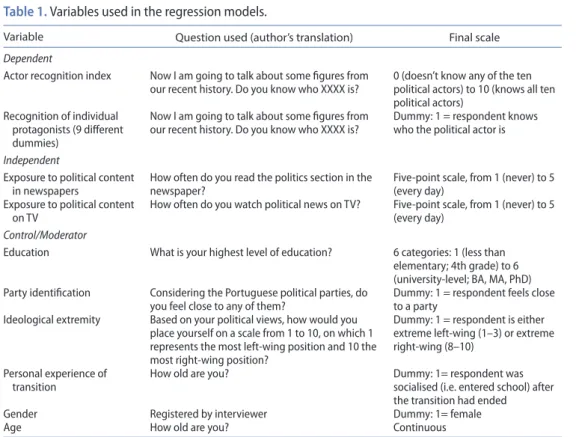This screenshot has width=576, height=437.
Task: Click 'Dummy: 1= respondent was socialised' scale cell
Action: pyautogui.click(x=473, y=387)
